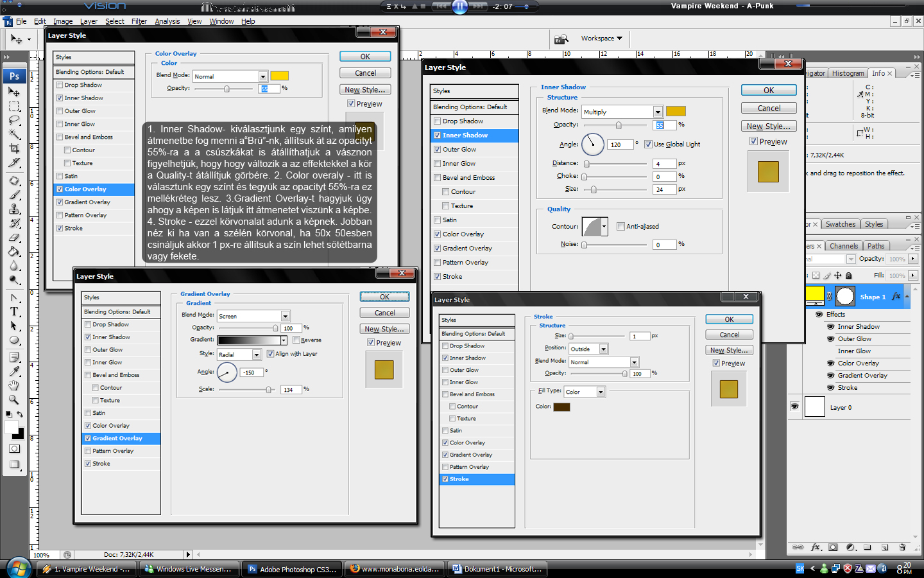Activate the Zoom tool in toolbox

click(14, 399)
